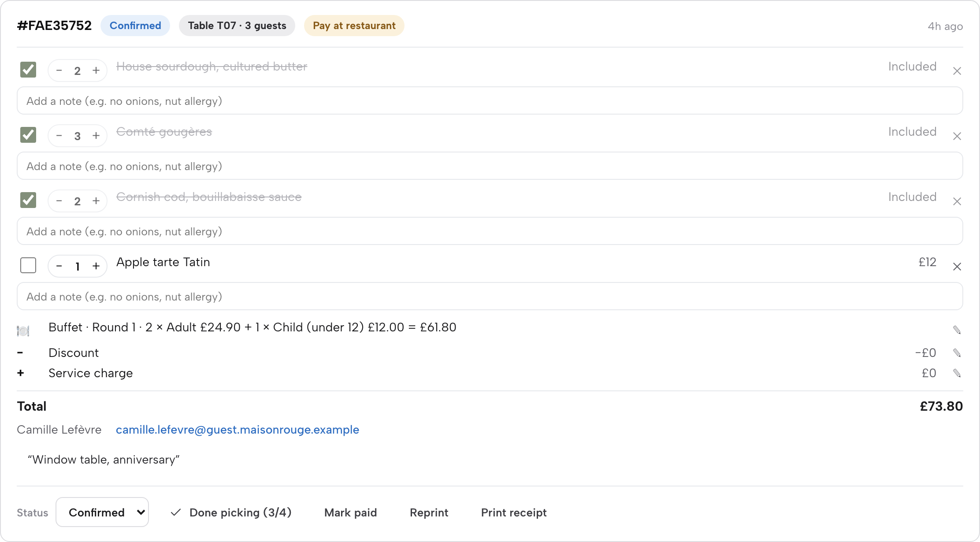Print receipt for this order
The image size is (980, 542).
[x=514, y=512]
